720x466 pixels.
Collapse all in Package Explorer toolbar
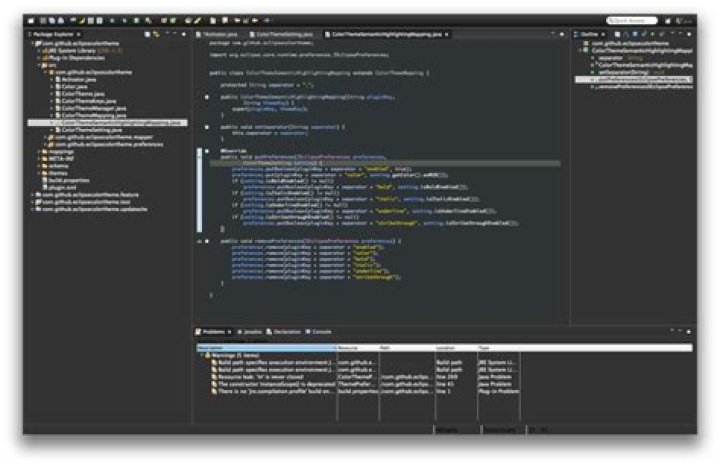click(x=148, y=34)
